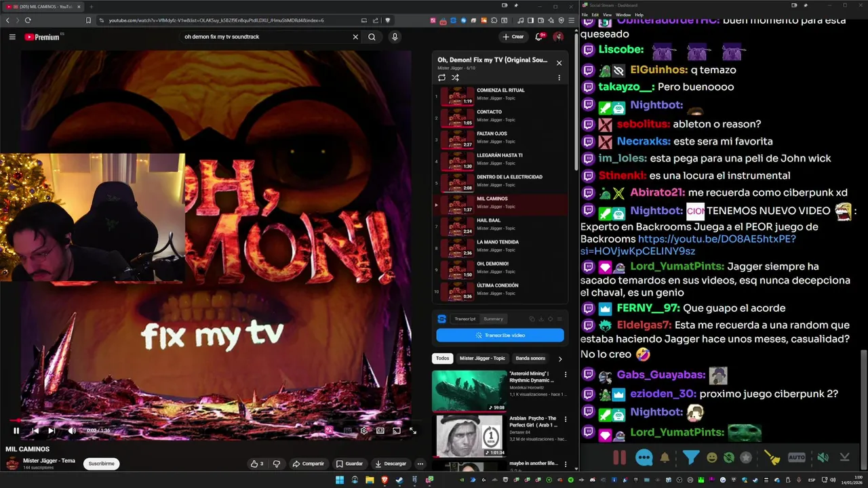This screenshot has width=868, height=488.
Task: Open options for Asteroid Mining video
Action: click(x=566, y=375)
